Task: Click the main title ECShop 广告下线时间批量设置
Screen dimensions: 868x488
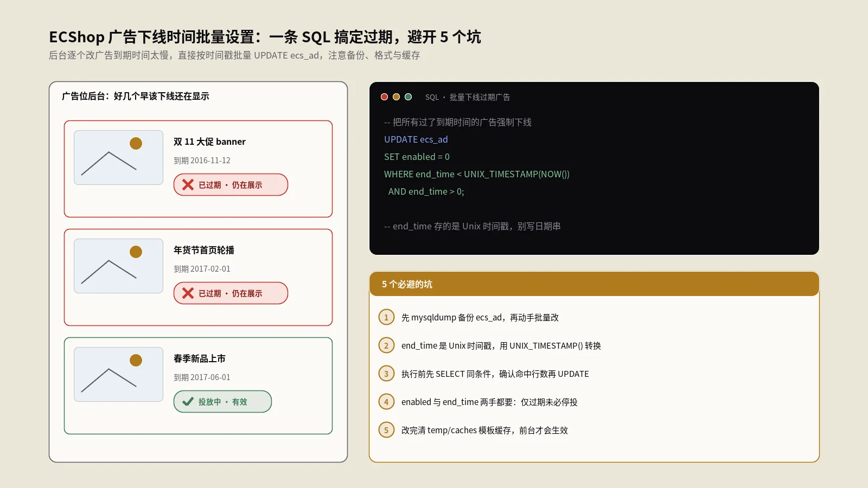Action: 265,37
